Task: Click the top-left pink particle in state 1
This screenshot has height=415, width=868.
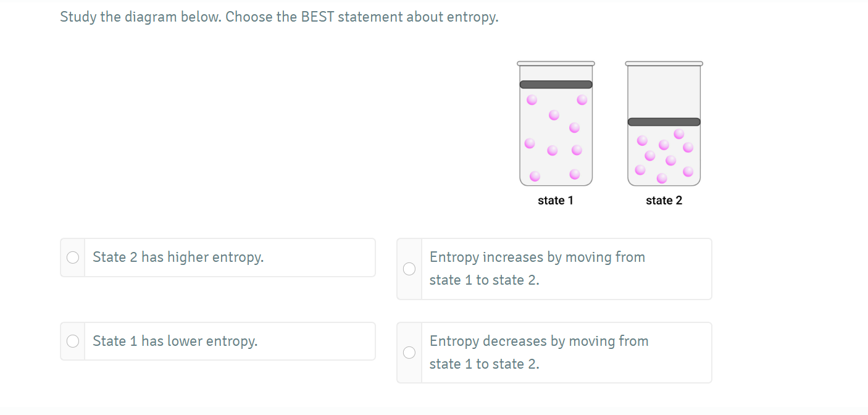Action: [532, 100]
